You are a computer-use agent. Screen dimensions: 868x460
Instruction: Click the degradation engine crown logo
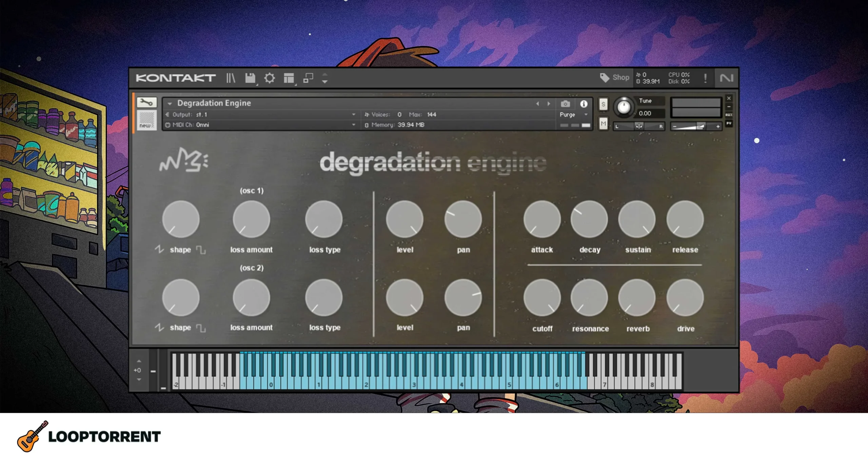pyautogui.click(x=184, y=159)
